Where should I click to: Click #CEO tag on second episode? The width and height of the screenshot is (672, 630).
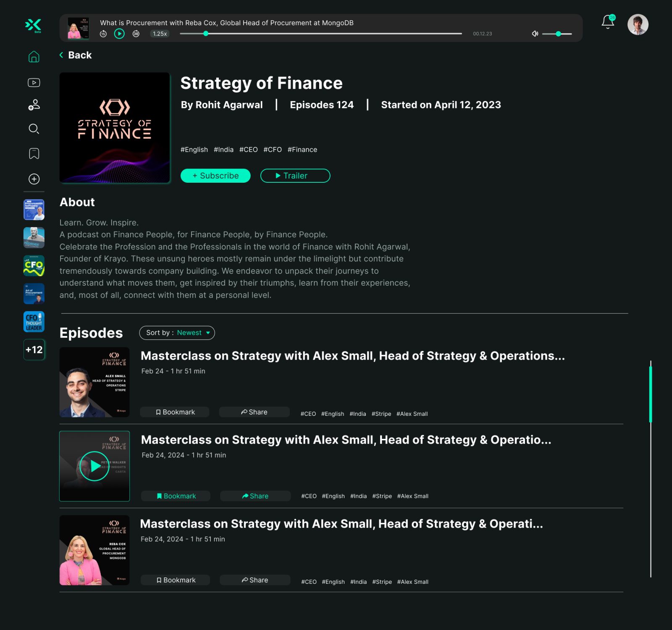click(x=309, y=496)
